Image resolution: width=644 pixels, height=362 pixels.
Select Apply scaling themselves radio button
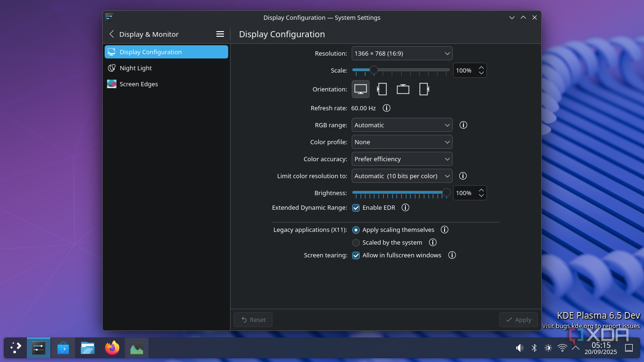click(x=356, y=230)
